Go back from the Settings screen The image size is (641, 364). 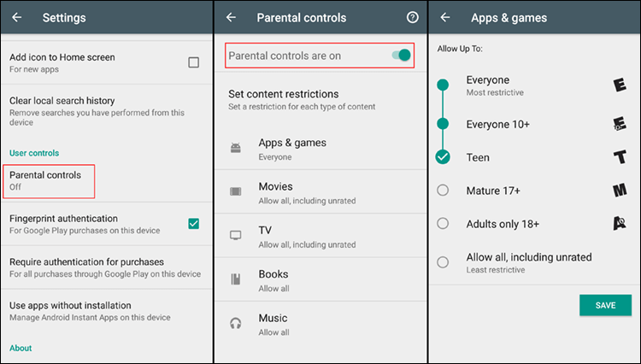pos(17,18)
